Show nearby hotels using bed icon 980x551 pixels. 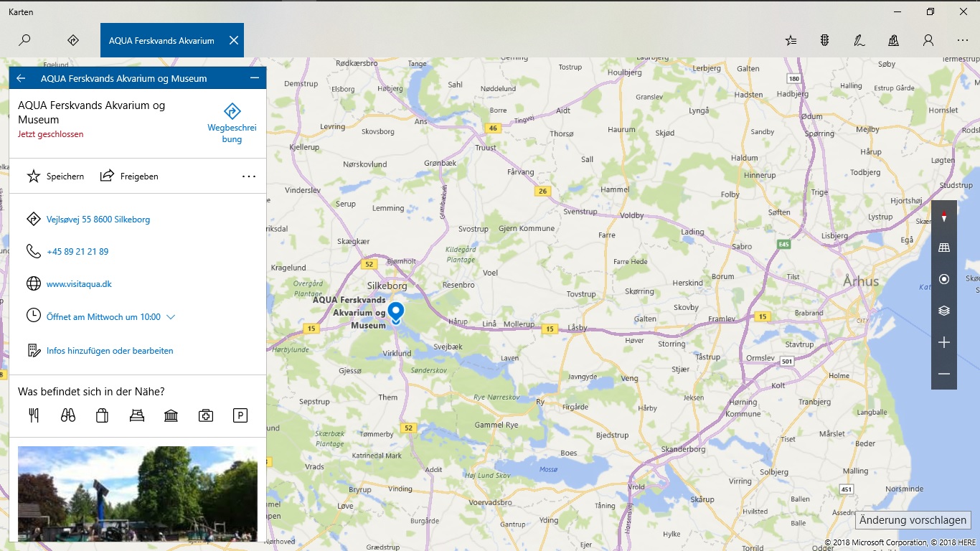click(136, 415)
